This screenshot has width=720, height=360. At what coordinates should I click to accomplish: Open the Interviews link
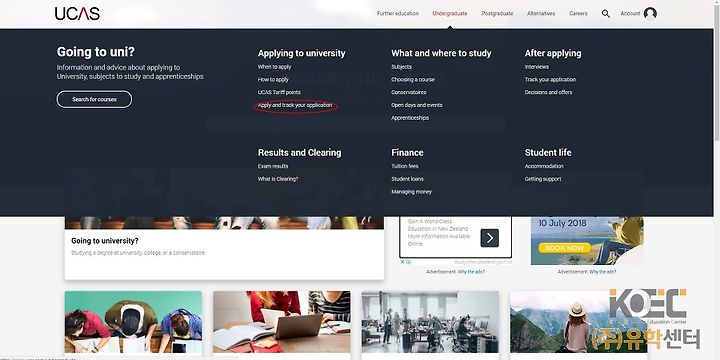(x=536, y=67)
